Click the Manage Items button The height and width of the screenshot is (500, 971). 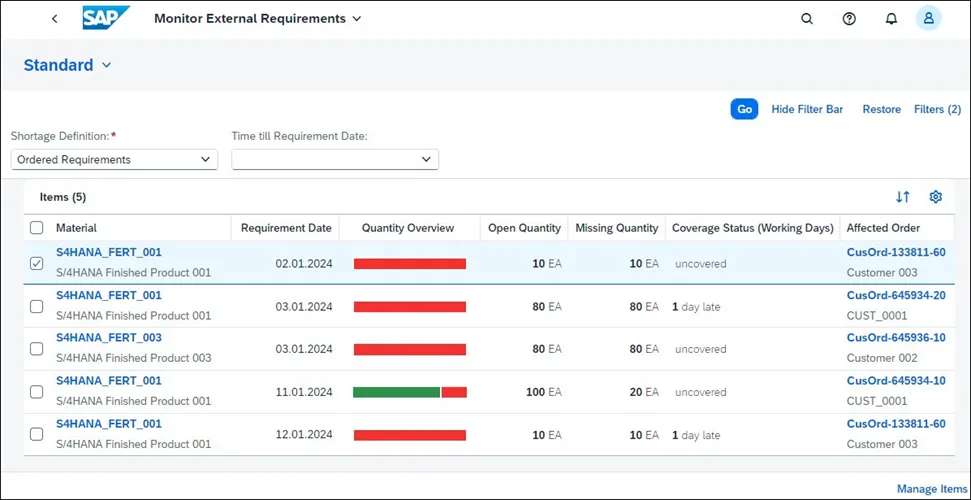[931, 489]
